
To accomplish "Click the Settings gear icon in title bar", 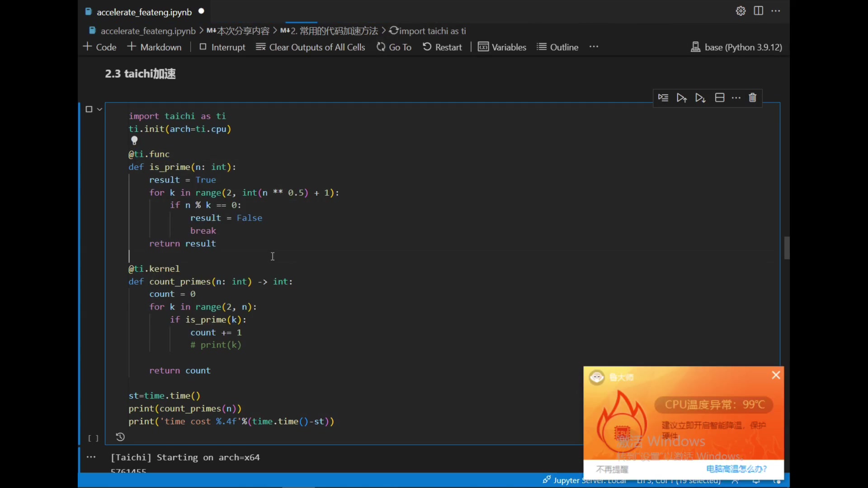I will [741, 11].
